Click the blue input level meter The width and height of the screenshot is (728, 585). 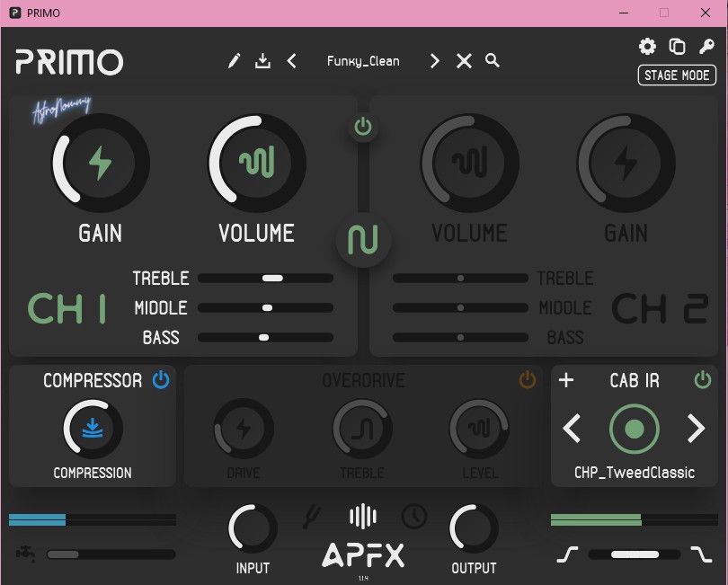click(x=93, y=519)
